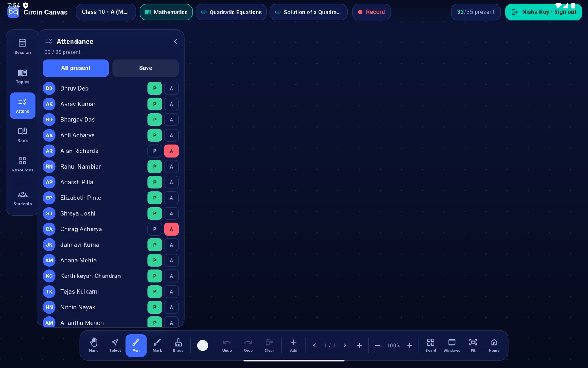Mark Shreya Joshi absent
The width and height of the screenshot is (588, 368).
[171, 213]
